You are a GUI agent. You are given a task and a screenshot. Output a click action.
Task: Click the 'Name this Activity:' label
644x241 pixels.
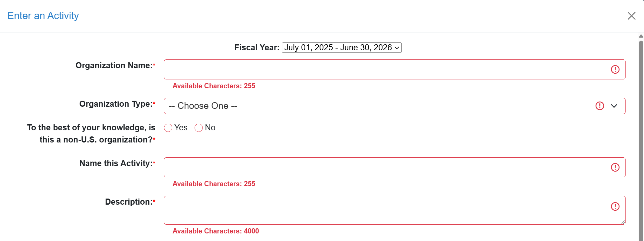pyautogui.click(x=116, y=163)
